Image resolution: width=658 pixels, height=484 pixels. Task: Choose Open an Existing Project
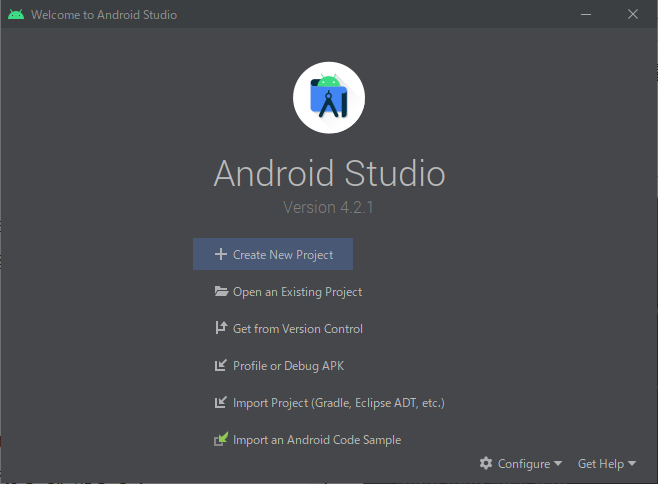click(x=288, y=291)
